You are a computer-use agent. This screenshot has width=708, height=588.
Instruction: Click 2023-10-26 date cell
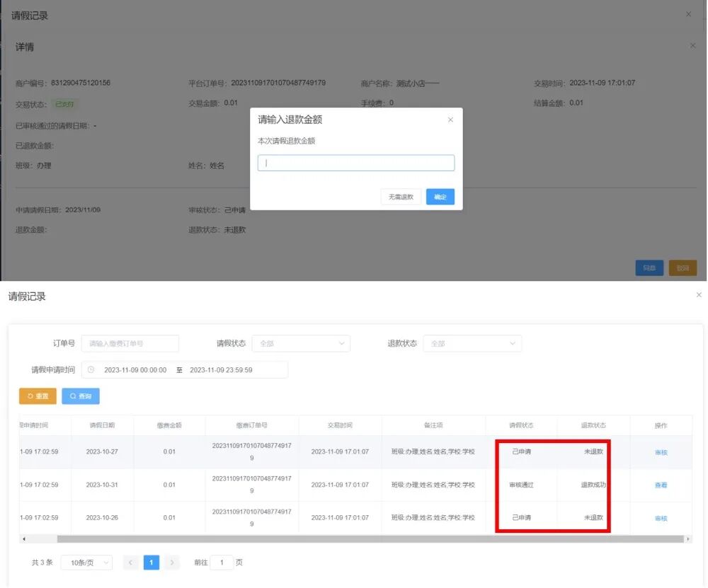(102, 518)
